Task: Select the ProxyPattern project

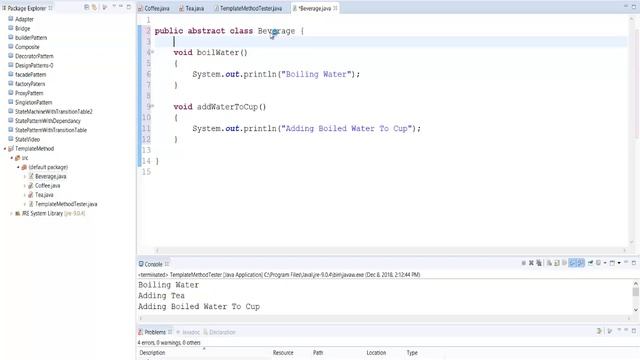Action: point(29,93)
